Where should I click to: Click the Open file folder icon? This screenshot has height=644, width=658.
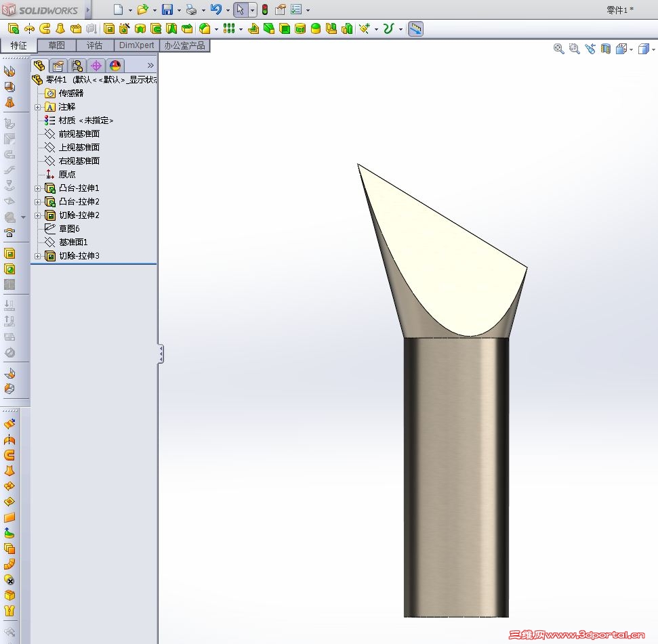pos(143,9)
